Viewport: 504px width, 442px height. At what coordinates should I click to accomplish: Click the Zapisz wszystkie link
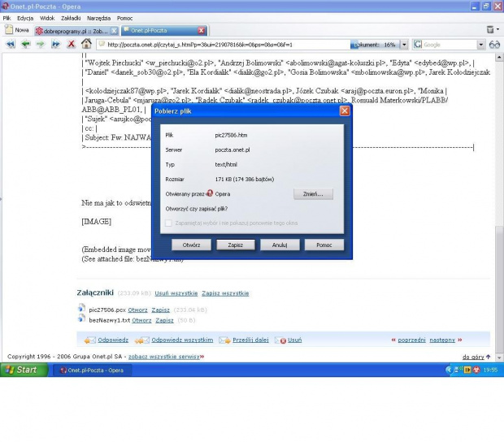[225, 293]
